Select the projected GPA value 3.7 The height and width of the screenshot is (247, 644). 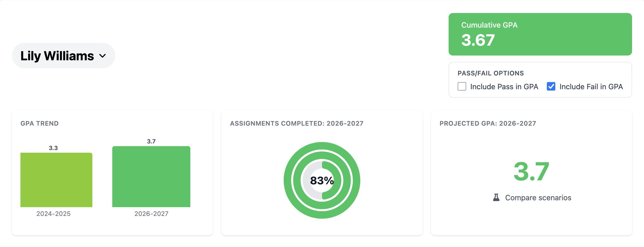(532, 171)
